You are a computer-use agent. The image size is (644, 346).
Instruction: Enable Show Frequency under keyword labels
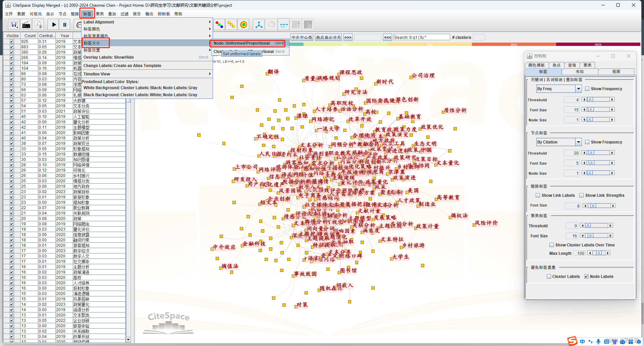tap(587, 89)
